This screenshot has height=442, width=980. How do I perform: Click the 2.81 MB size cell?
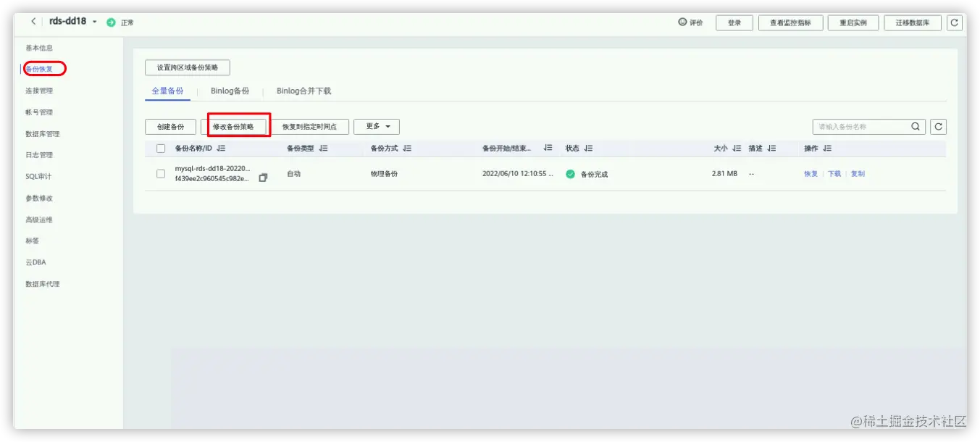click(x=724, y=174)
